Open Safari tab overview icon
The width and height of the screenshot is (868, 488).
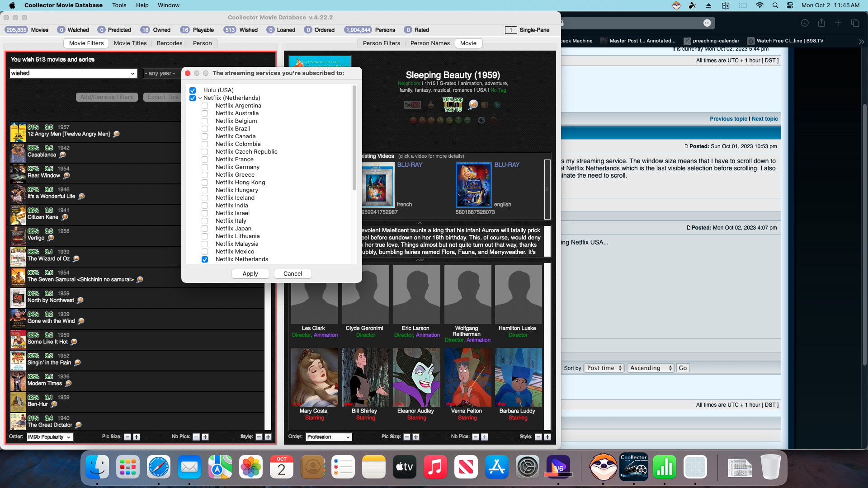click(855, 23)
